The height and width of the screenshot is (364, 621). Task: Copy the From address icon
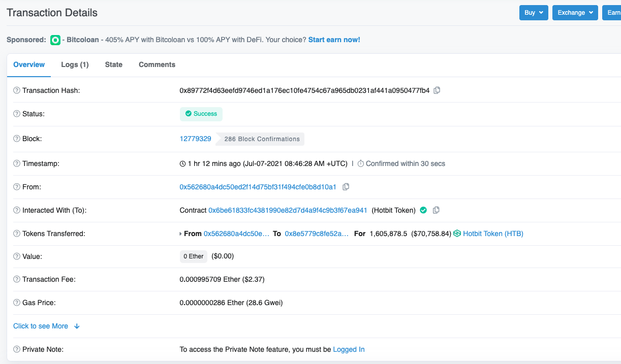346,187
